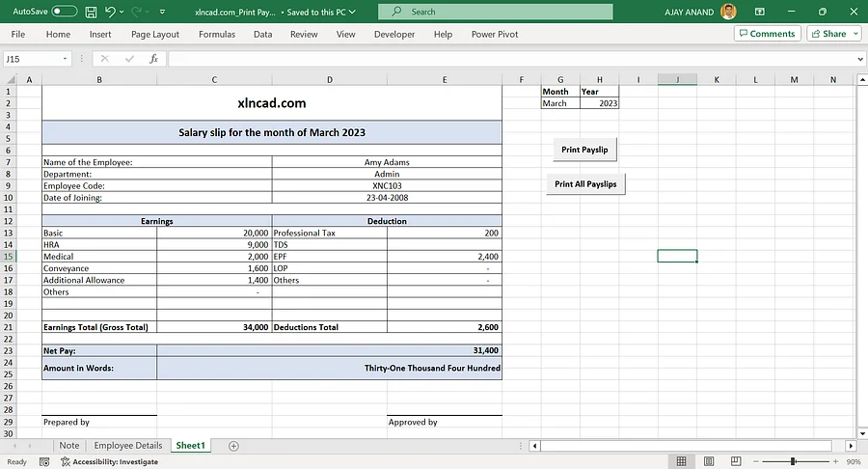868x469 pixels.
Task: Click the Sheet1 sheet tab
Action: point(190,446)
